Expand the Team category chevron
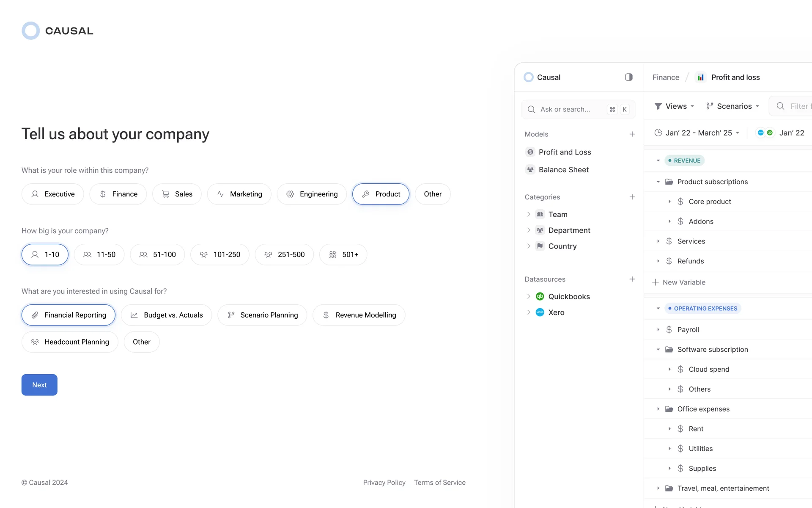 tap(529, 214)
